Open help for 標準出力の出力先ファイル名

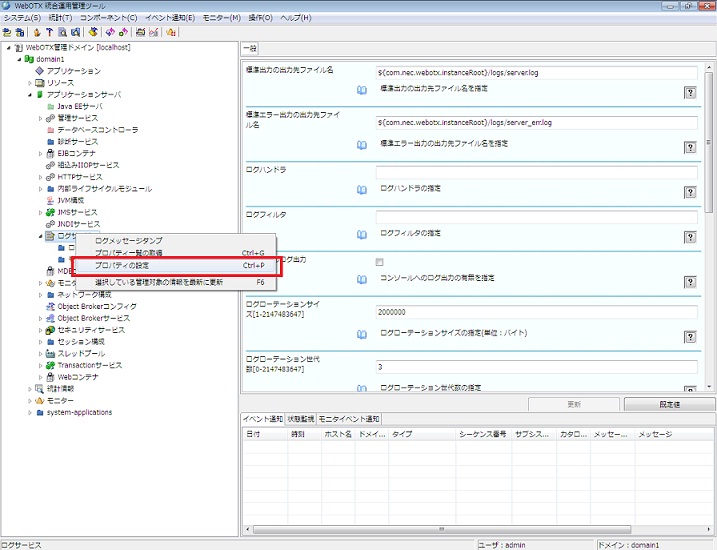click(690, 93)
